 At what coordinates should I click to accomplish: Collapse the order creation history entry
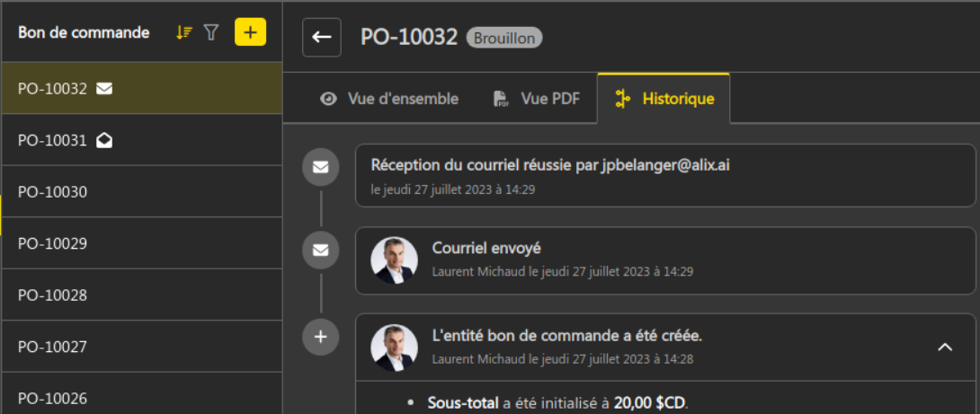click(945, 347)
